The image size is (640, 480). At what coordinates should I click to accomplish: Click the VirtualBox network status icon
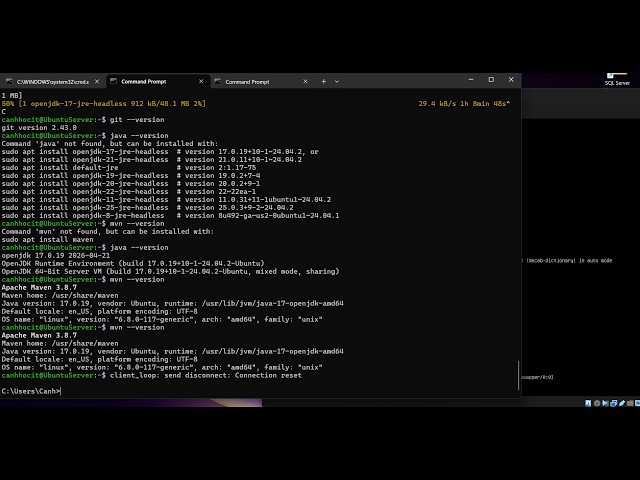tap(613, 403)
